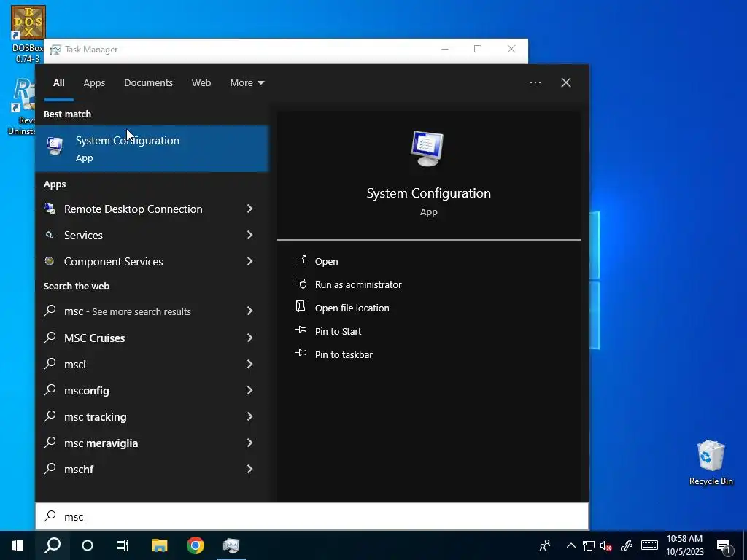This screenshot has height=560, width=747.
Task: Switch to Task Manager taskbar icon
Action: tap(231, 545)
